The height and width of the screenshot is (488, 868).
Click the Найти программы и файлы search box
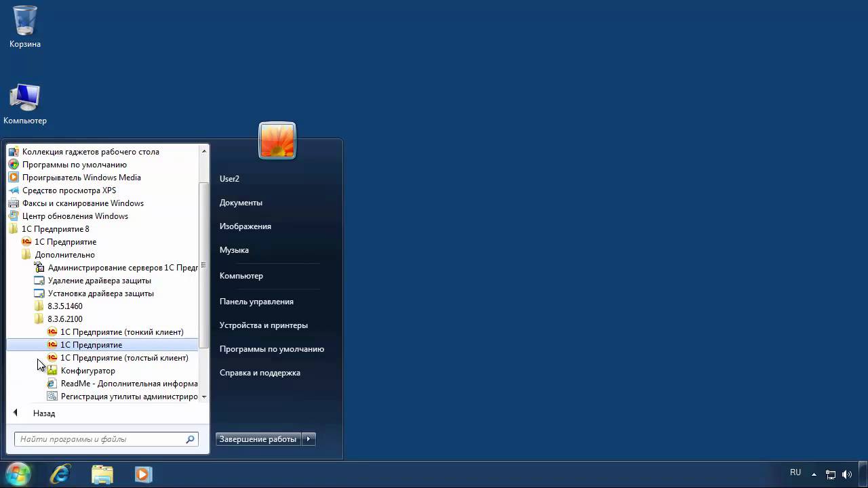106,439
